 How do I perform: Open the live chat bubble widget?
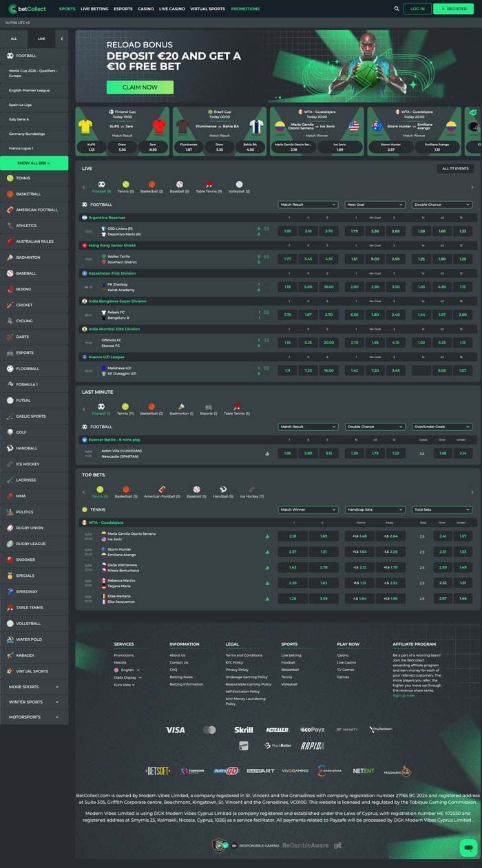click(x=468, y=847)
